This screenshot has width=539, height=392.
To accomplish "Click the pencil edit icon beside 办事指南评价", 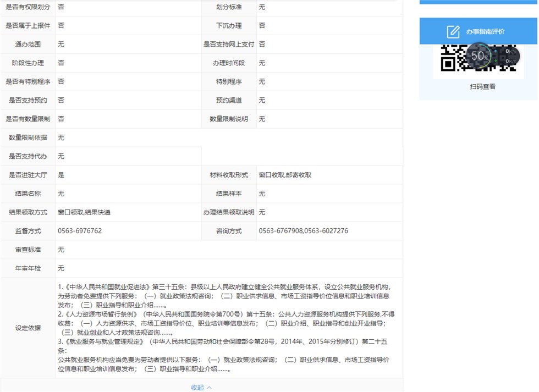I will coord(453,31).
